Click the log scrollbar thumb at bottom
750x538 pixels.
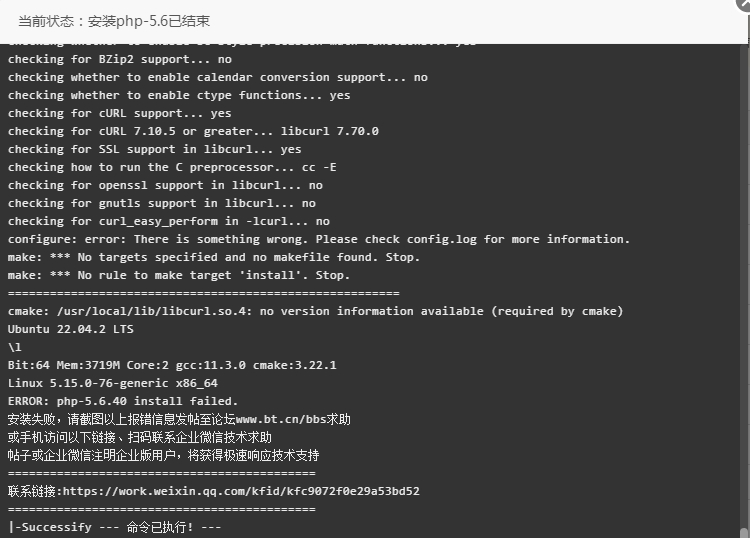coord(744,533)
